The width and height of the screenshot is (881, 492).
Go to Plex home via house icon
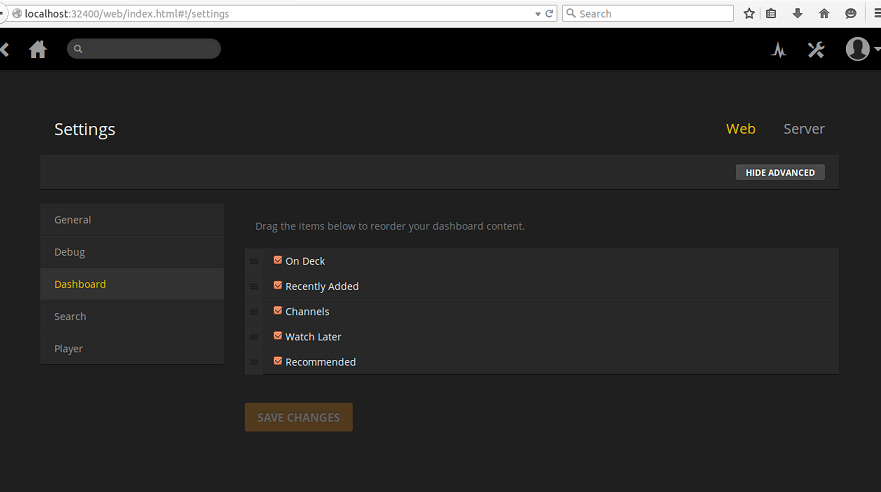point(38,49)
